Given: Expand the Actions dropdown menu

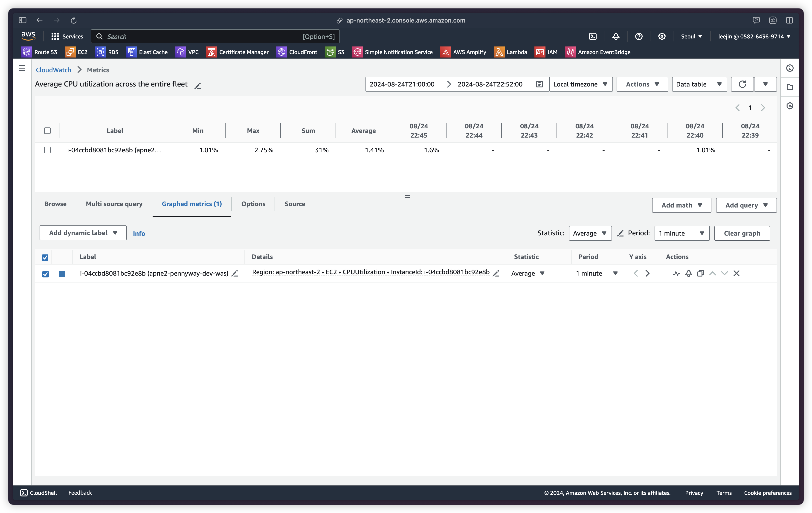Looking at the screenshot, I should pyautogui.click(x=642, y=84).
